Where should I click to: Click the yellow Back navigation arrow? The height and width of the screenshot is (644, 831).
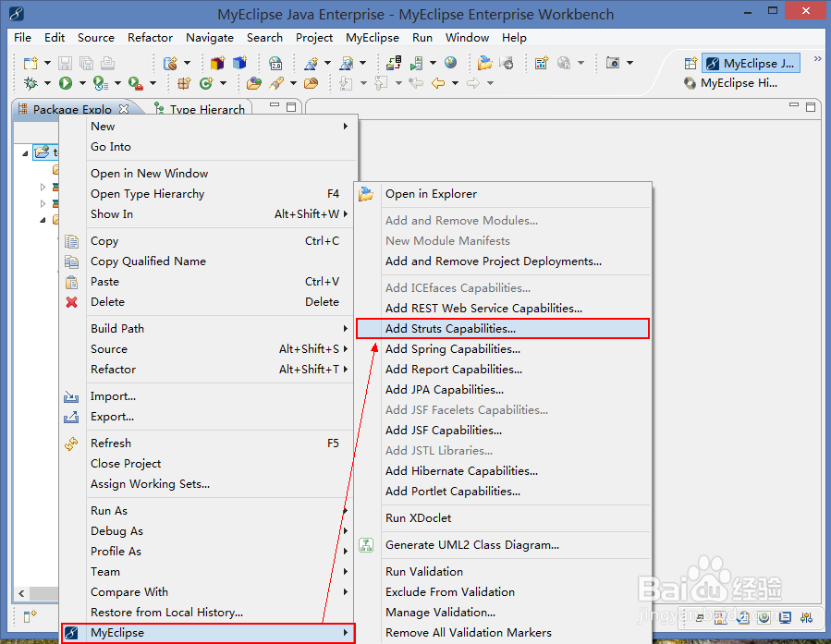pos(438,83)
